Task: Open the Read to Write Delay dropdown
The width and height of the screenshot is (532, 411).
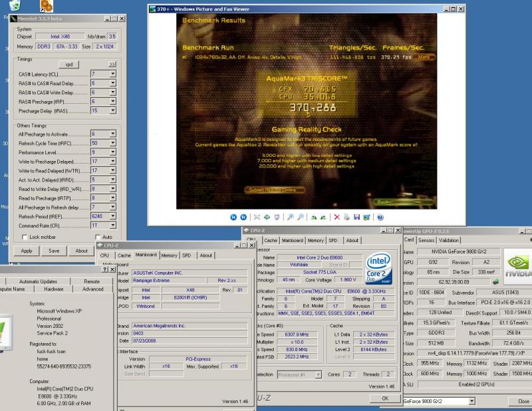Action: pyautogui.click(x=113, y=189)
